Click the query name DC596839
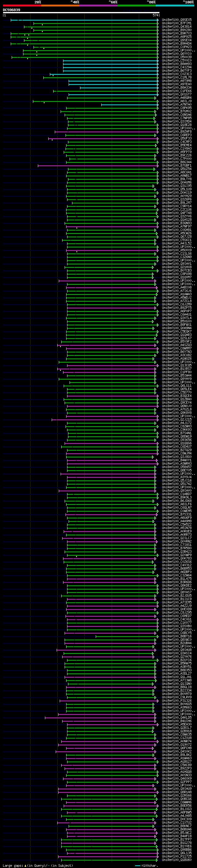The height and width of the screenshot is (868, 197). [x=11, y=10]
